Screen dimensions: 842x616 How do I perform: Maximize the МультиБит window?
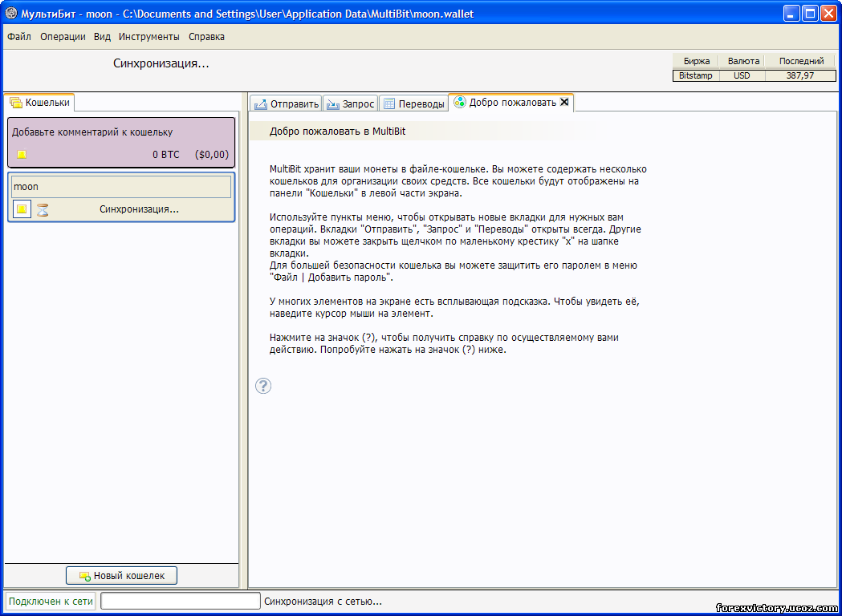click(810, 14)
